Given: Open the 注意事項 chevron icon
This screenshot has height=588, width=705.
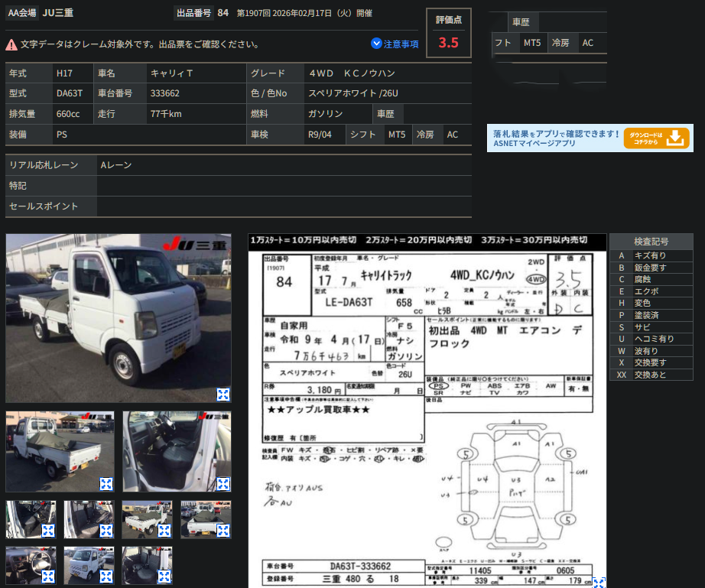Looking at the screenshot, I should (x=376, y=44).
